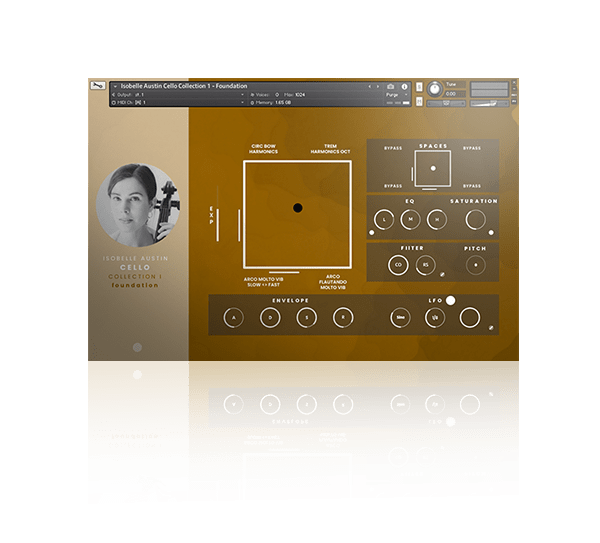This screenshot has height=543, width=600.
Task: Toggle the LFO on/off dot
Action: [x=451, y=300]
